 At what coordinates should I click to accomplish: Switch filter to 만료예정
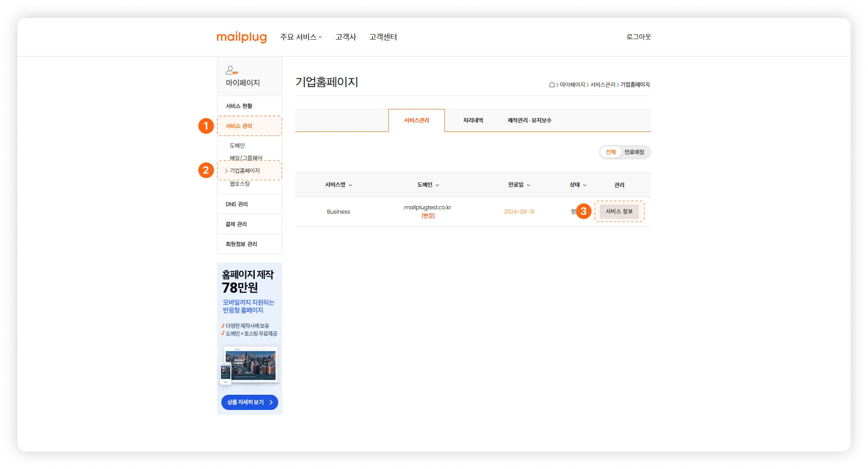[x=634, y=152]
